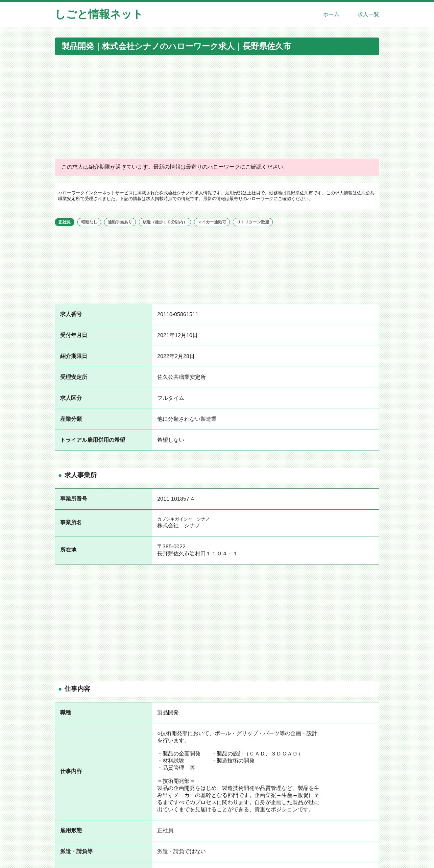
Task: Click the 仕事内容 section heading
Action: [x=217, y=689]
